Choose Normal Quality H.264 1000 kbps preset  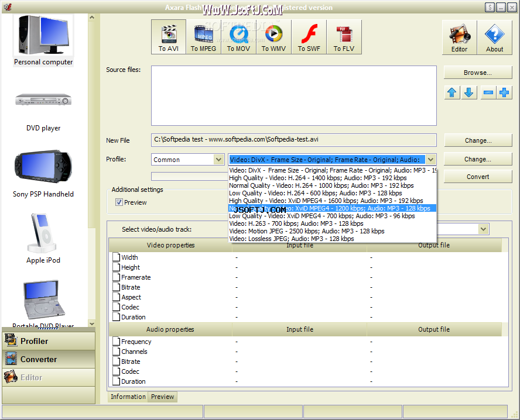tap(332, 185)
